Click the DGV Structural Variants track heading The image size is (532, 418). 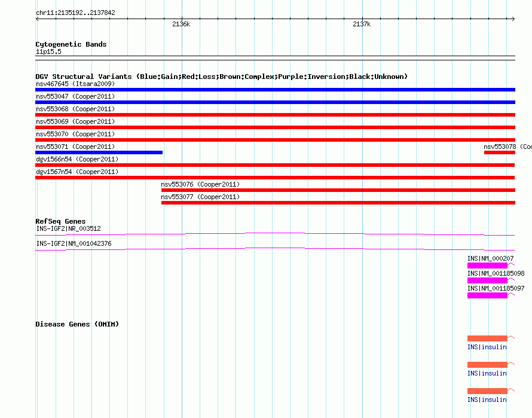click(221, 77)
